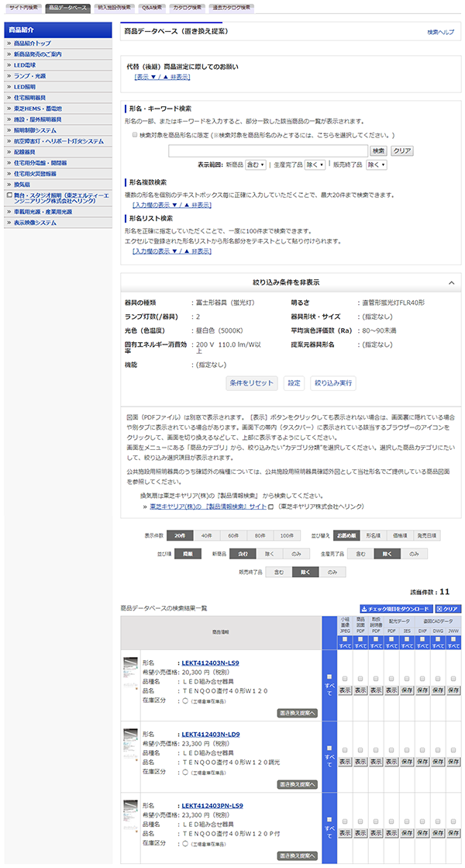The width and height of the screenshot is (465, 868).
Task: Click 置き換え提案へ for LEKT412403PN-LS9
Action: point(298,856)
